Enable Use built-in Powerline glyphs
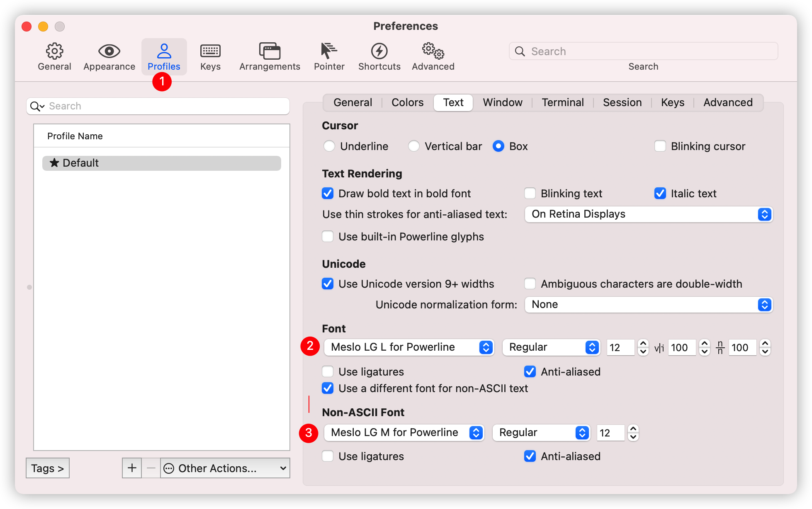This screenshot has width=812, height=509. (328, 237)
